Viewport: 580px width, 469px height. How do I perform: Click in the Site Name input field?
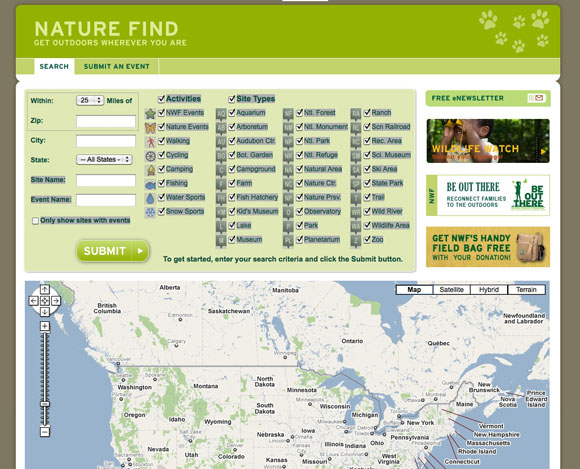(x=106, y=180)
